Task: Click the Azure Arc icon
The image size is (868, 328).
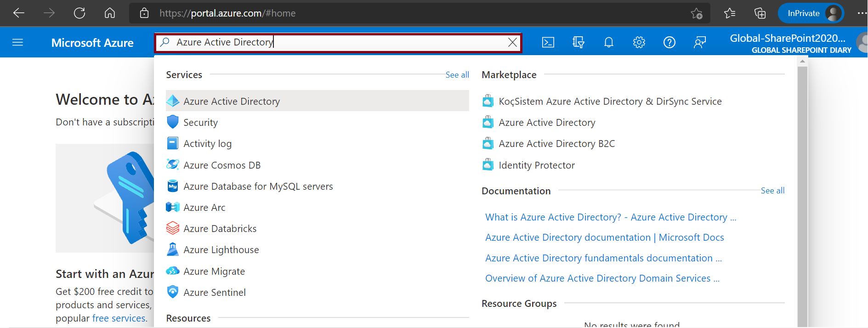Action: click(x=173, y=207)
